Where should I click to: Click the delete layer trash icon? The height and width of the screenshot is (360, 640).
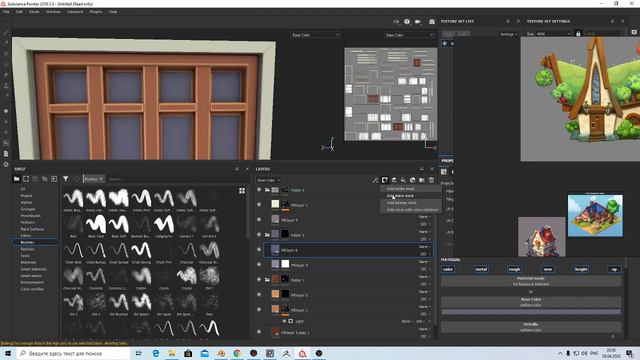[431, 180]
